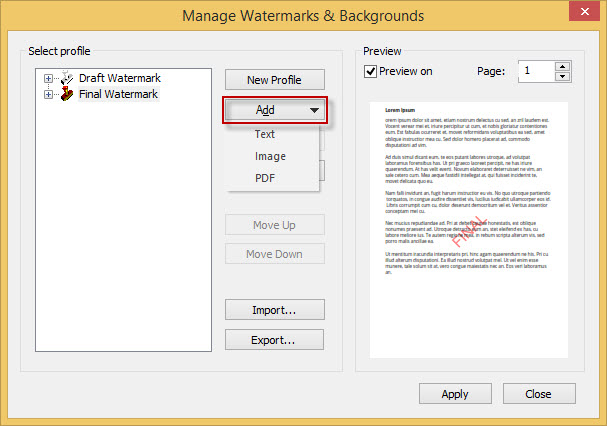Decrease page number with down arrow
Image resolution: width=607 pixels, height=426 pixels.
[562, 76]
